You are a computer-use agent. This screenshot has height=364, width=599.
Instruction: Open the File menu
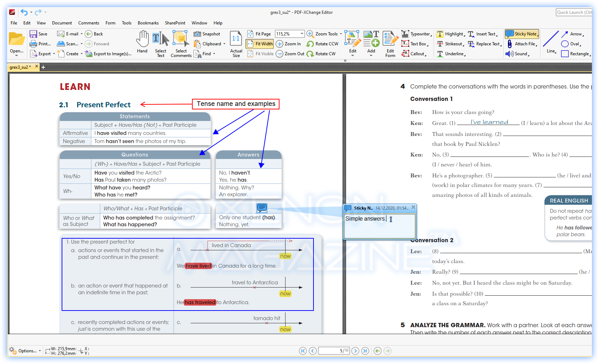pos(14,23)
